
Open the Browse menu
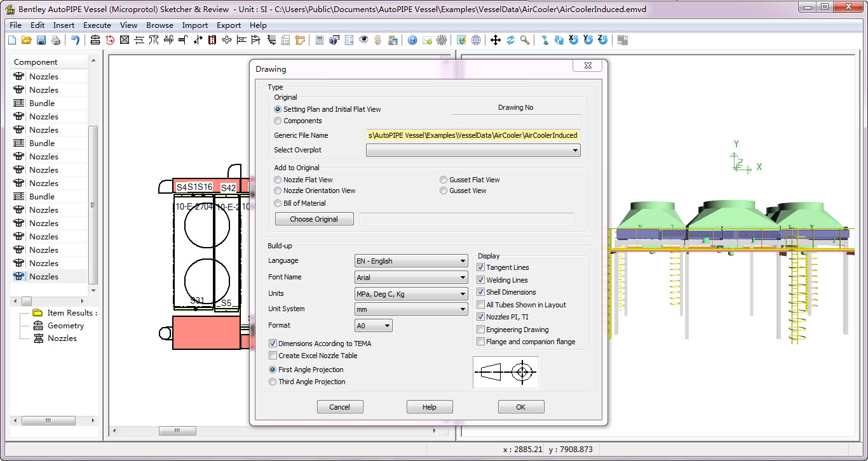pyautogui.click(x=159, y=25)
